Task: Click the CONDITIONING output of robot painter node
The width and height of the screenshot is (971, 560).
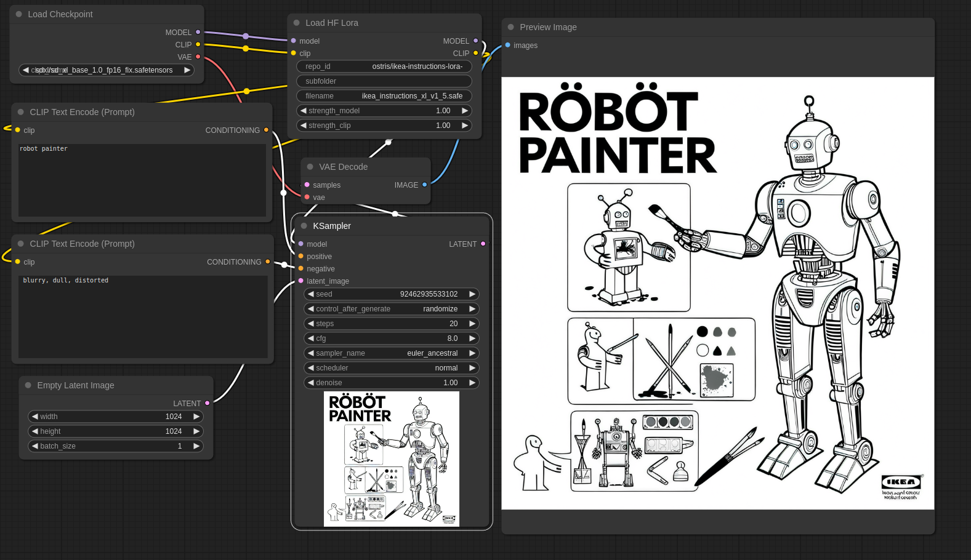Action: coord(267,130)
